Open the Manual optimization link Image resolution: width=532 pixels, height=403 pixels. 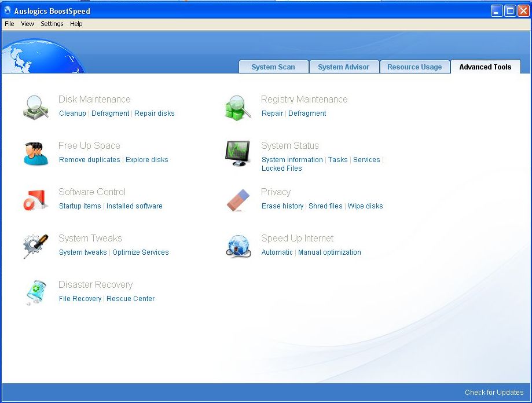pos(329,252)
